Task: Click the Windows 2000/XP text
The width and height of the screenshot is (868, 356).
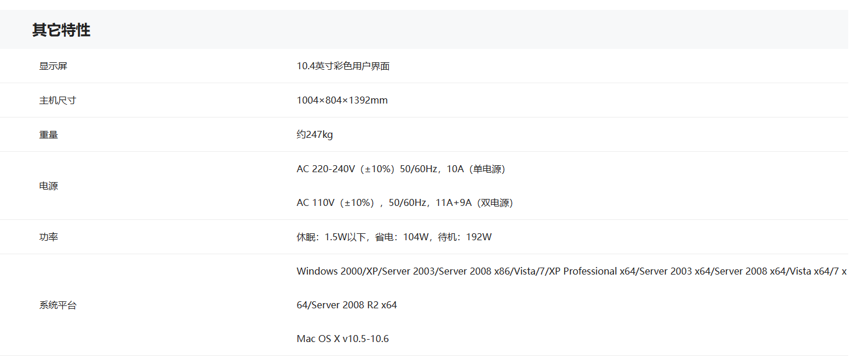Action: 337,272
